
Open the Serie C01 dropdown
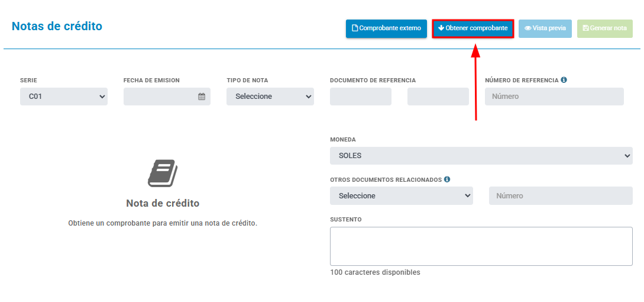tap(64, 97)
